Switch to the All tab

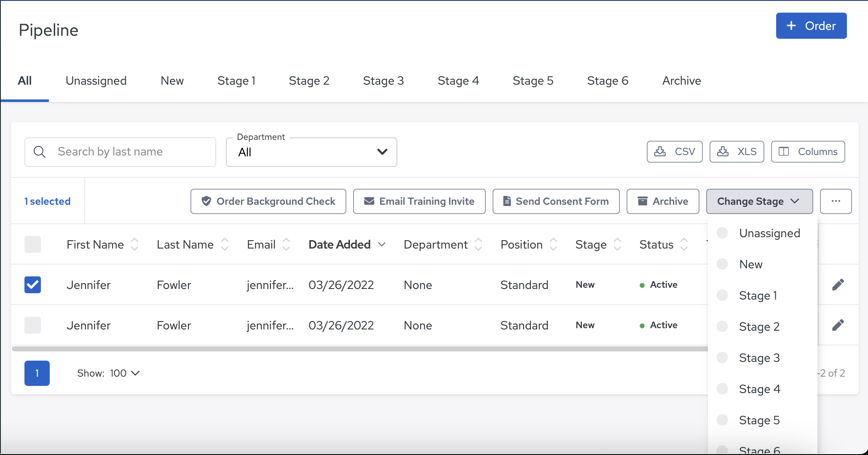(x=25, y=80)
